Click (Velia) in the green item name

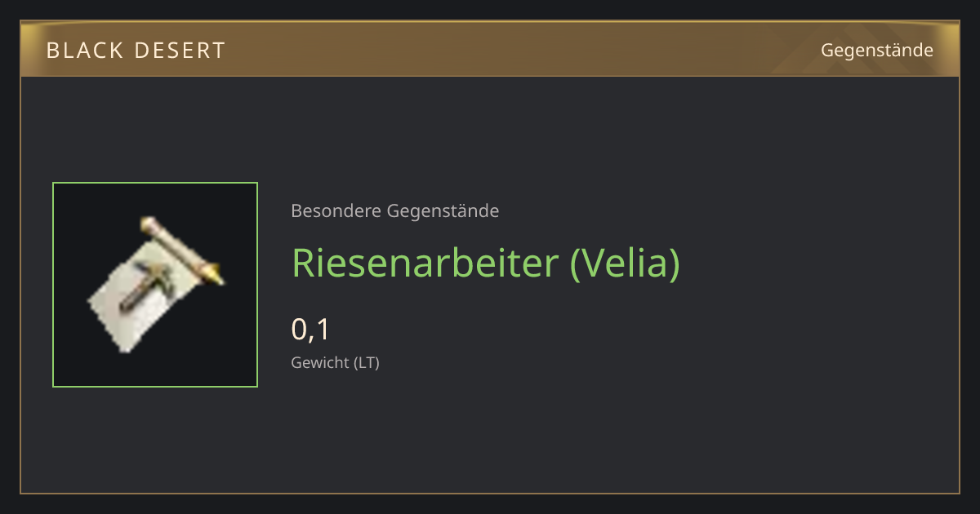tap(625, 264)
